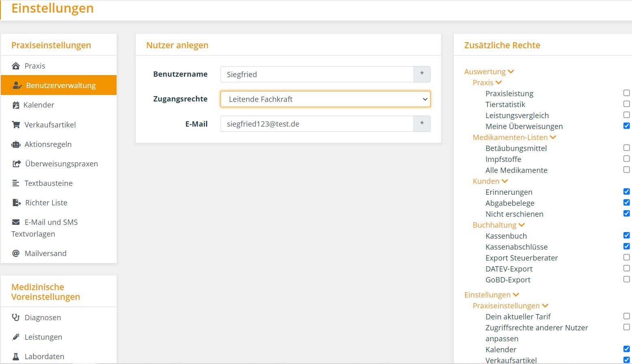632x364 pixels.
Task: Open Richter Liste
Action: tap(58, 202)
